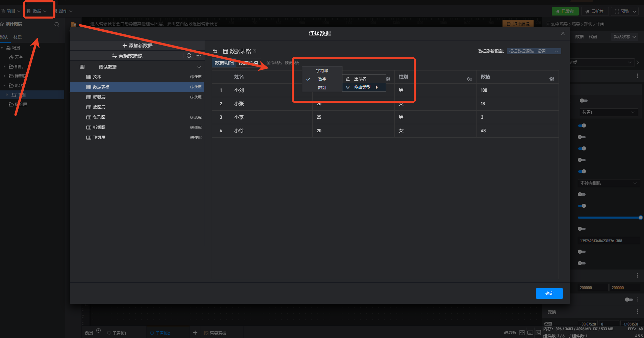Click the 1.7976931348623157e+308 input field
Viewport: 644px width, 338px height.
[x=609, y=241]
